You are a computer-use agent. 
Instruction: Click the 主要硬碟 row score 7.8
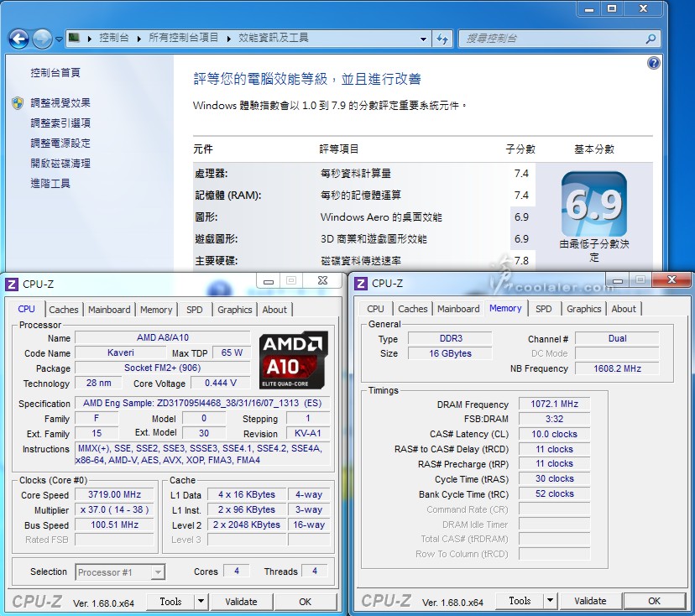[521, 260]
